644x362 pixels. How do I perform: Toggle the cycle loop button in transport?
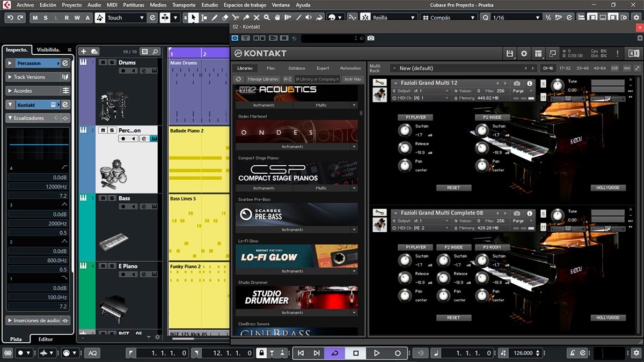(334, 353)
